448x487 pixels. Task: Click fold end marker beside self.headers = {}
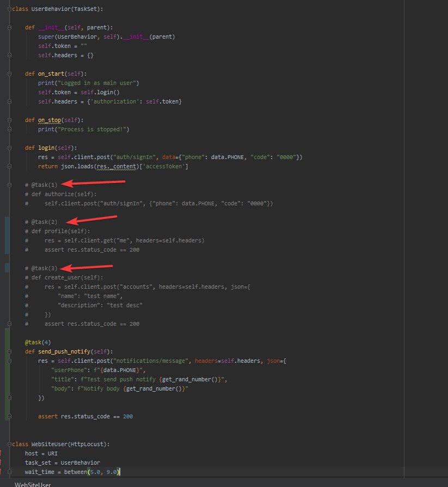pyautogui.click(x=9, y=55)
